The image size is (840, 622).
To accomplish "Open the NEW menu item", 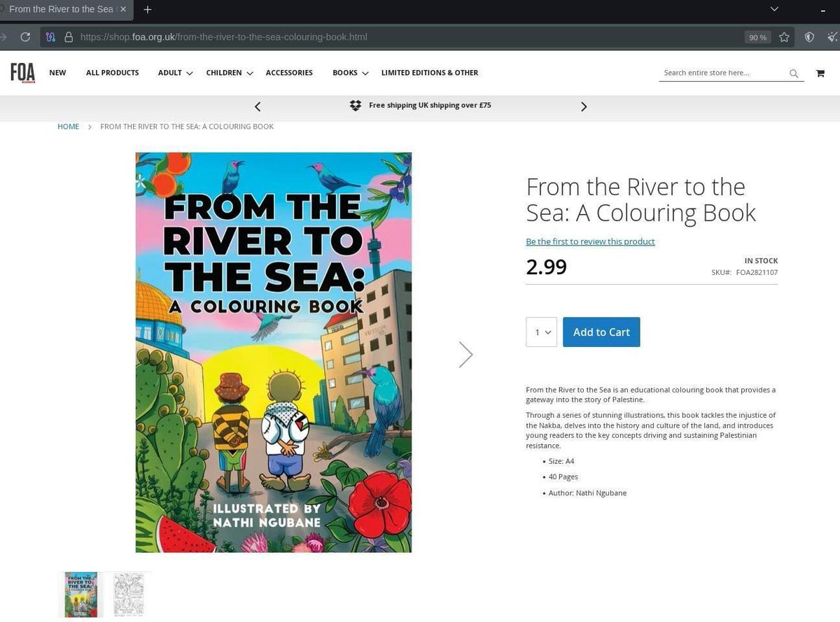I will point(57,73).
